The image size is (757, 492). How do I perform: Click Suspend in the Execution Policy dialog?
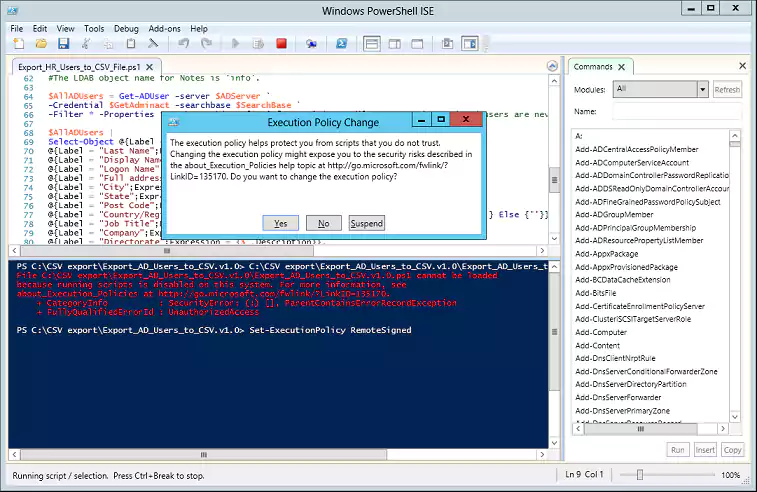click(x=367, y=223)
